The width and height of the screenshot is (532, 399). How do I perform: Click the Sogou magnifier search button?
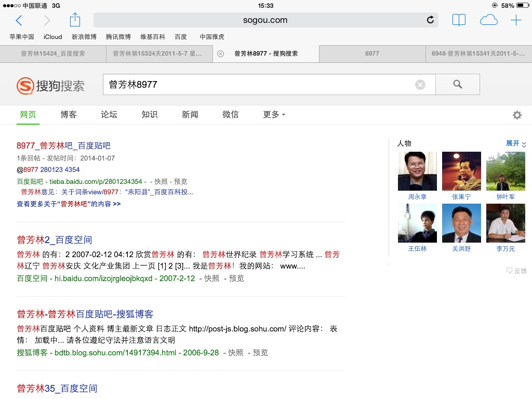[x=457, y=85]
